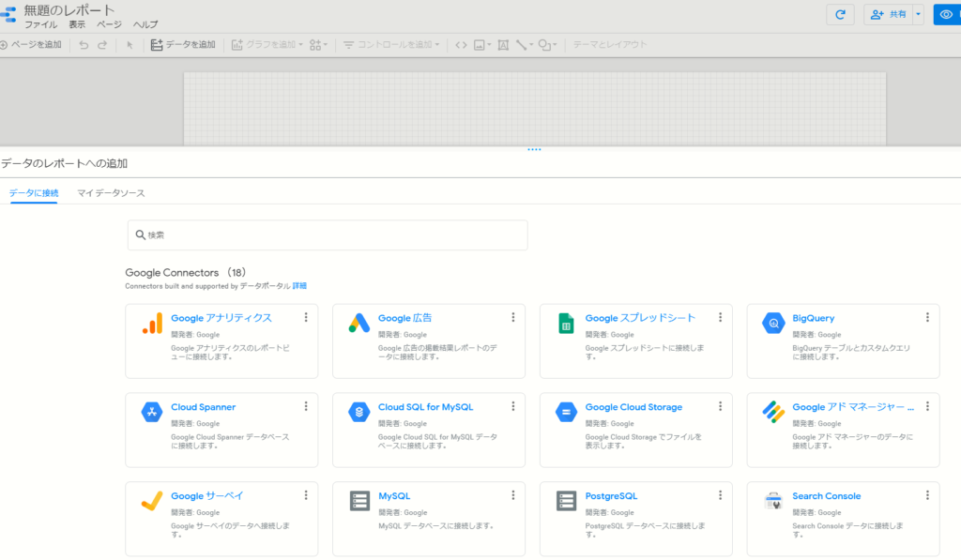This screenshot has width=961, height=560.
Task: Open Google アナリティクス card options menu
Action: 306,317
